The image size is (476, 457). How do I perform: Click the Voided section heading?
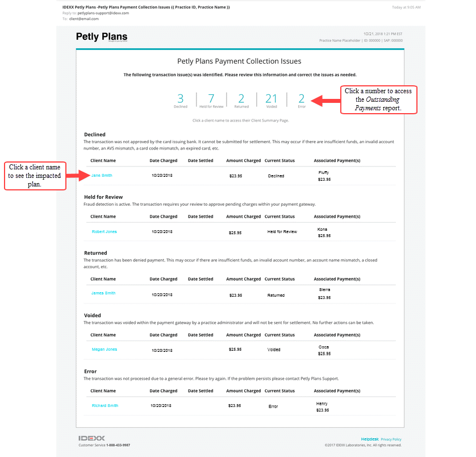[92, 315]
